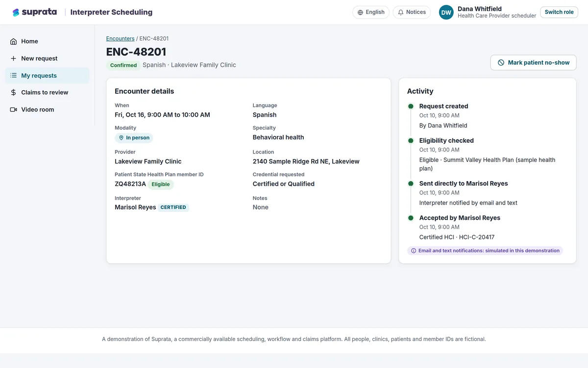The height and width of the screenshot is (368, 588).
Task: Click the Confirmed status badge
Action: coord(123,65)
